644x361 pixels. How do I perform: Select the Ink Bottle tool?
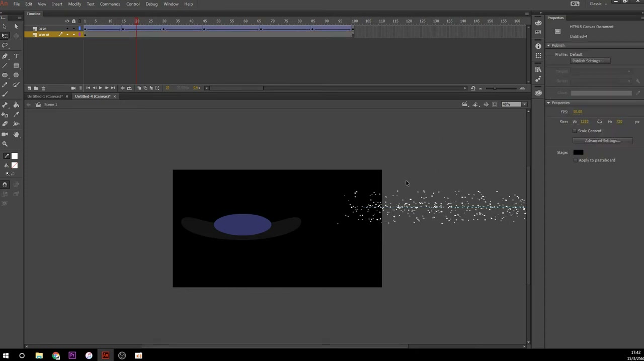pyautogui.click(x=5, y=114)
